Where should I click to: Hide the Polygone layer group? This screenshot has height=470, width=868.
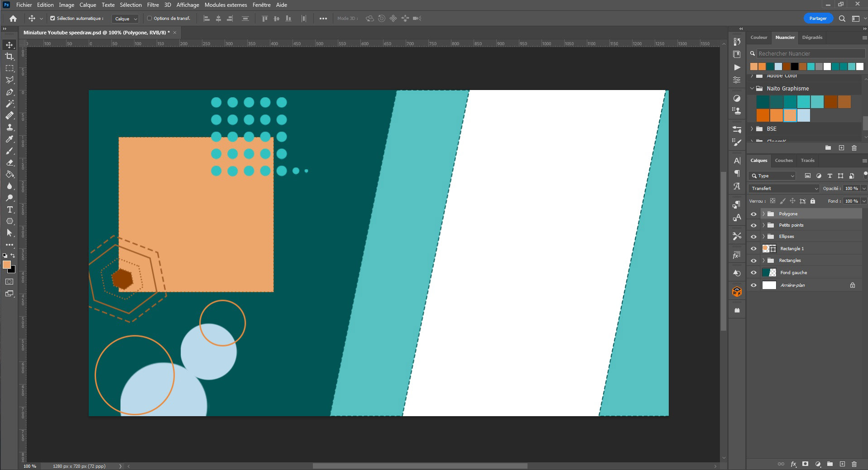[x=753, y=214]
